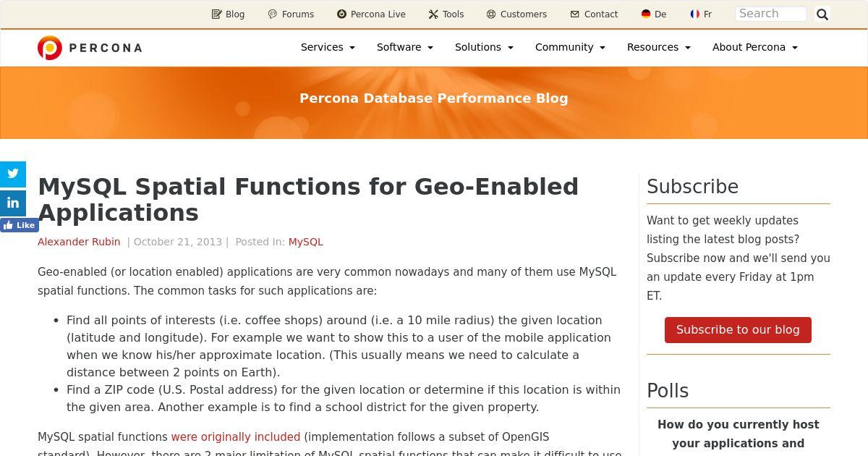Expand the Software dropdown menu
Viewport: 868px width, 456px height.
tap(404, 47)
